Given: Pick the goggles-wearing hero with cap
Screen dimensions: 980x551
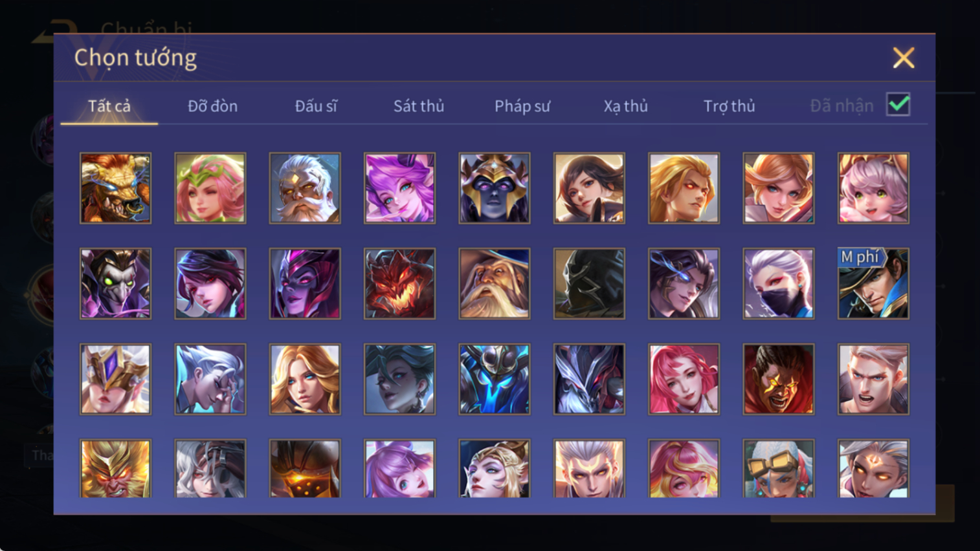Looking at the screenshot, I should [779, 469].
